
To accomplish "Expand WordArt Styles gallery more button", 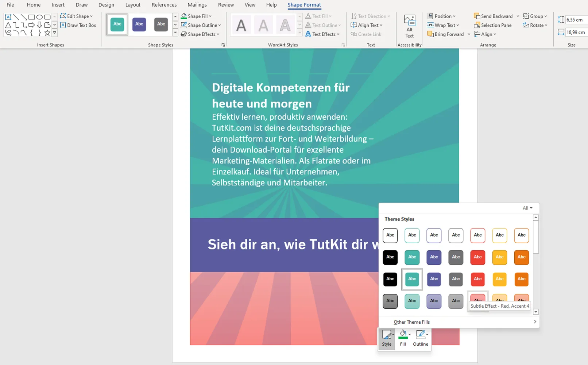I will 300,33.
